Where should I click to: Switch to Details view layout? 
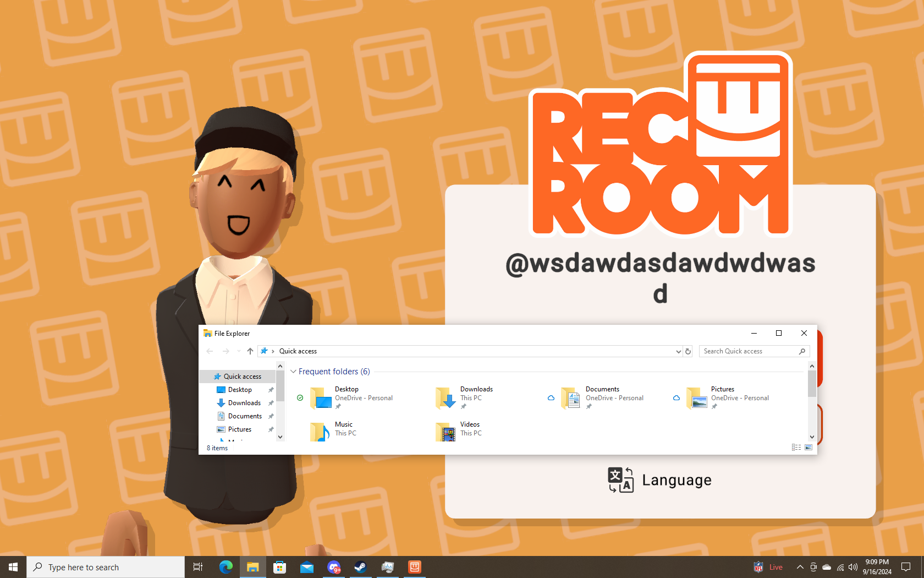point(796,448)
